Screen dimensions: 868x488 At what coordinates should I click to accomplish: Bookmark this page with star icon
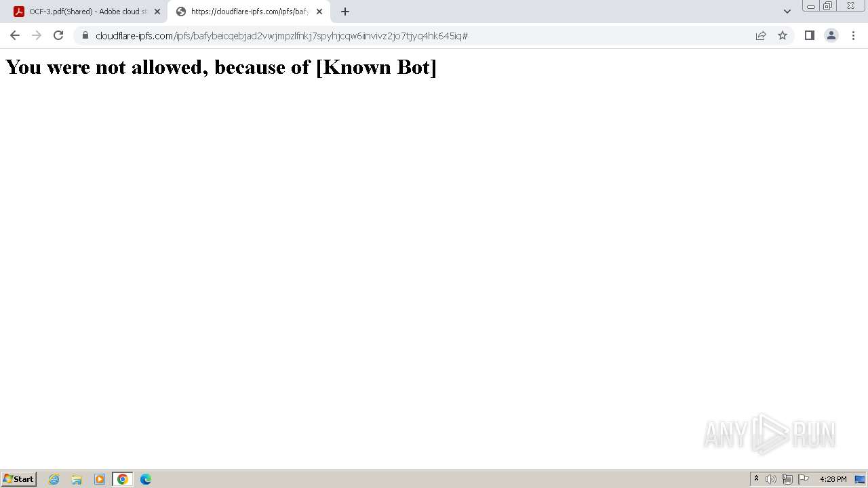(x=783, y=35)
